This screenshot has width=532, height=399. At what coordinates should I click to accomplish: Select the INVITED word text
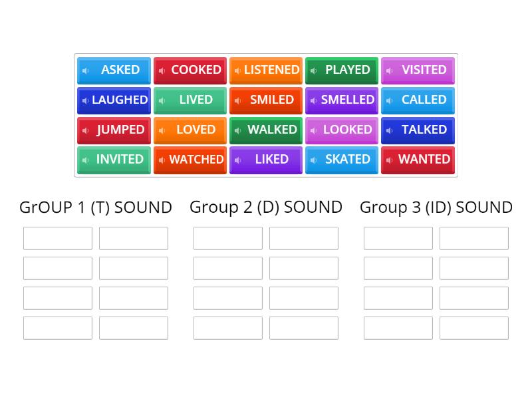tap(120, 159)
